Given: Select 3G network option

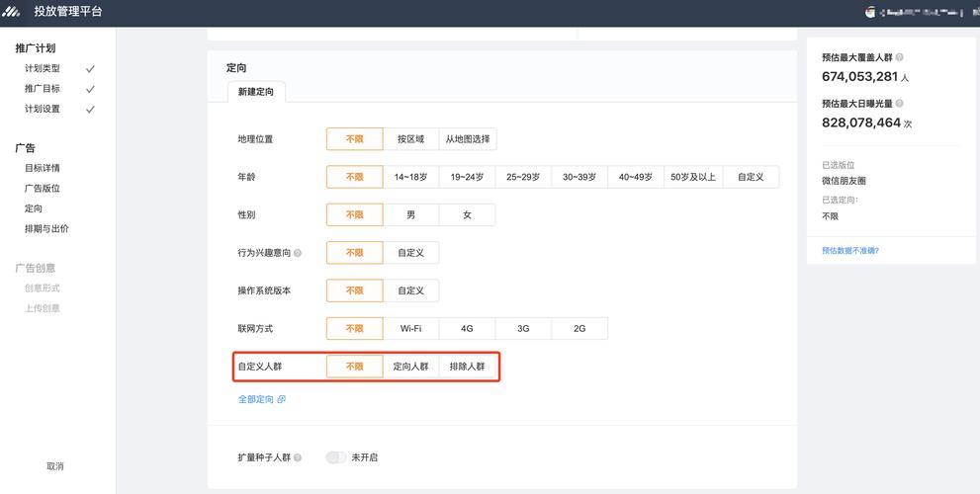Looking at the screenshot, I should pyautogui.click(x=523, y=328).
